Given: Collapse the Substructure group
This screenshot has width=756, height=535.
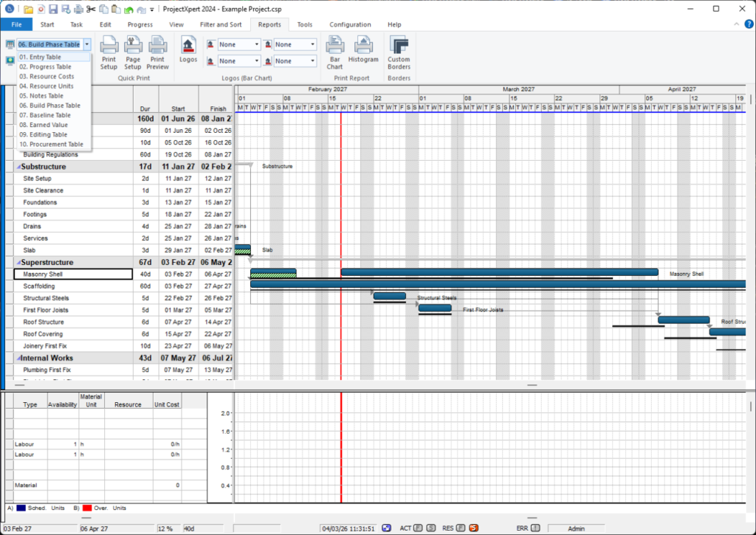Looking at the screenshot, I should point(18,167).
